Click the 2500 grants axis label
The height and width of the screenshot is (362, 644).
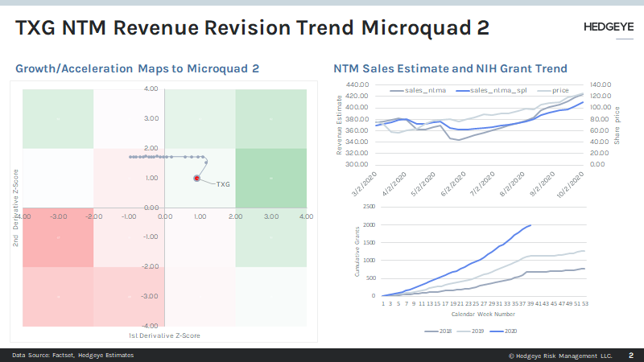369,207
